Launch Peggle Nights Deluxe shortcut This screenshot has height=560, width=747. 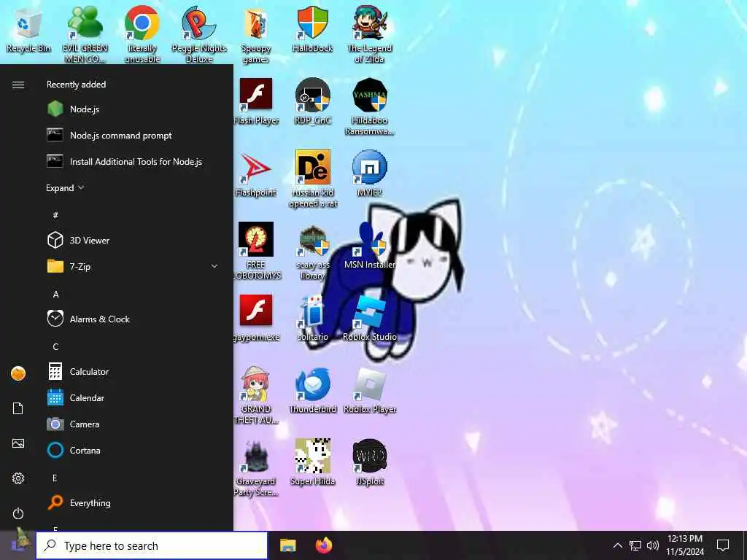coord(199,34)
